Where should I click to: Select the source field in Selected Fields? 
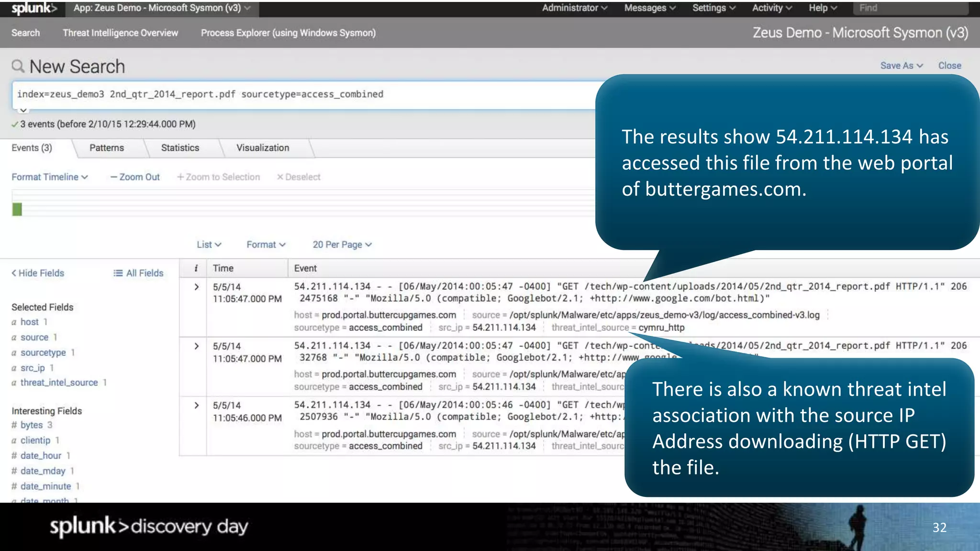[34, 337]
